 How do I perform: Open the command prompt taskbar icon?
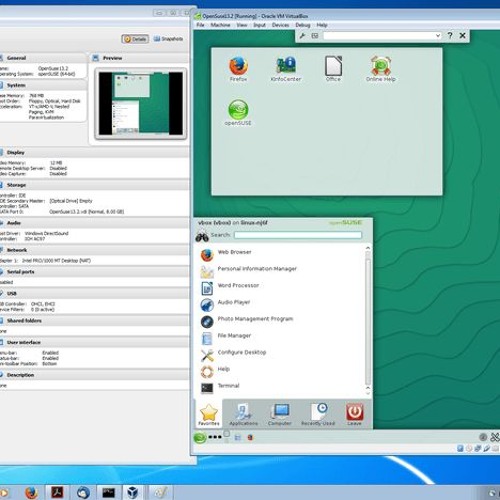tap(108, 493)
